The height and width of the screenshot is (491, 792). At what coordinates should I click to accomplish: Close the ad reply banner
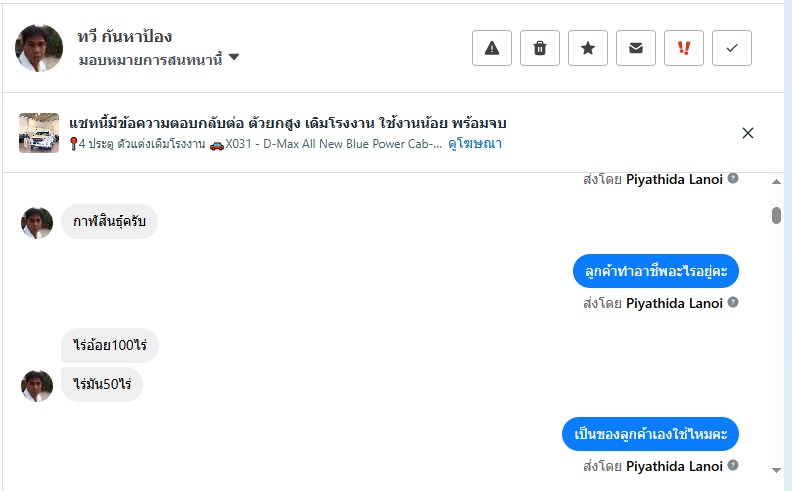pyautogui.click(x=748, y=133)
